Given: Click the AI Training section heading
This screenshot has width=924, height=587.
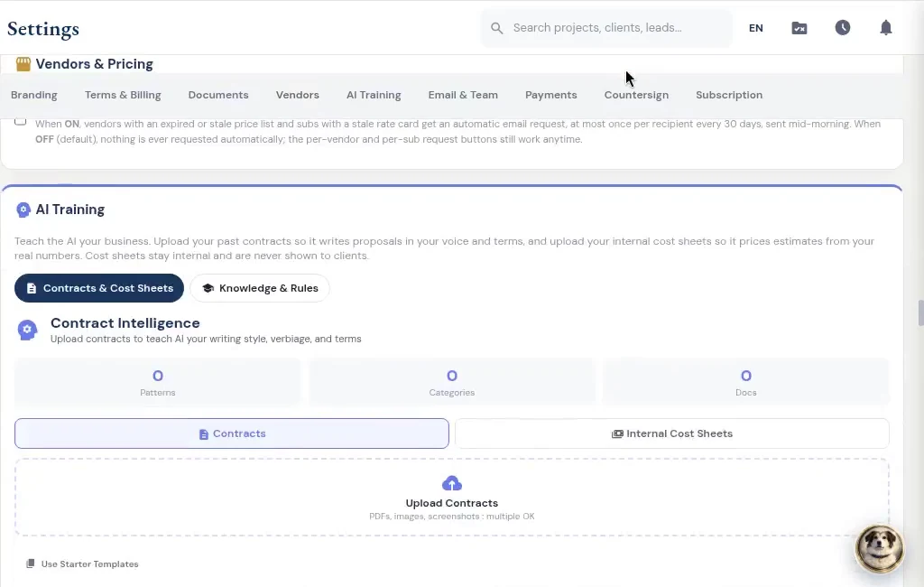Looking at the screenshot, I should point(70,210).
